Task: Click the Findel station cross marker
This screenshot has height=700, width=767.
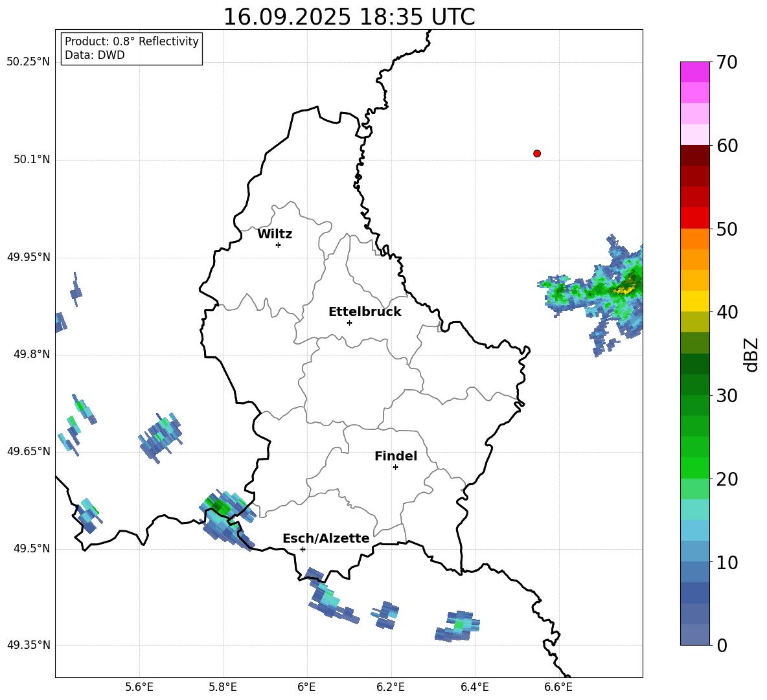Action: tap(395, 467)
